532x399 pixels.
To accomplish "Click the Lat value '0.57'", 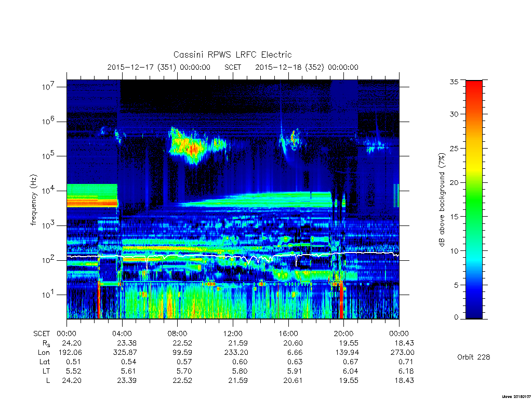I will tap(184, 362).
